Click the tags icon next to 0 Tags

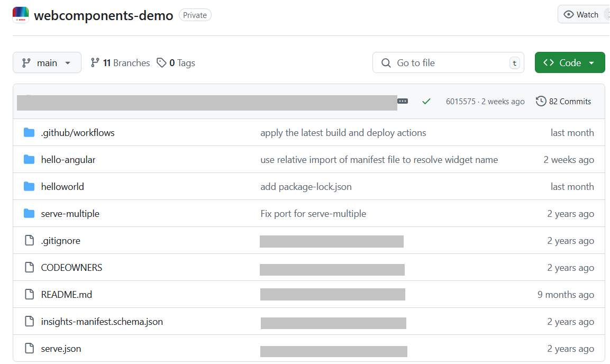(x=161, y=63)
